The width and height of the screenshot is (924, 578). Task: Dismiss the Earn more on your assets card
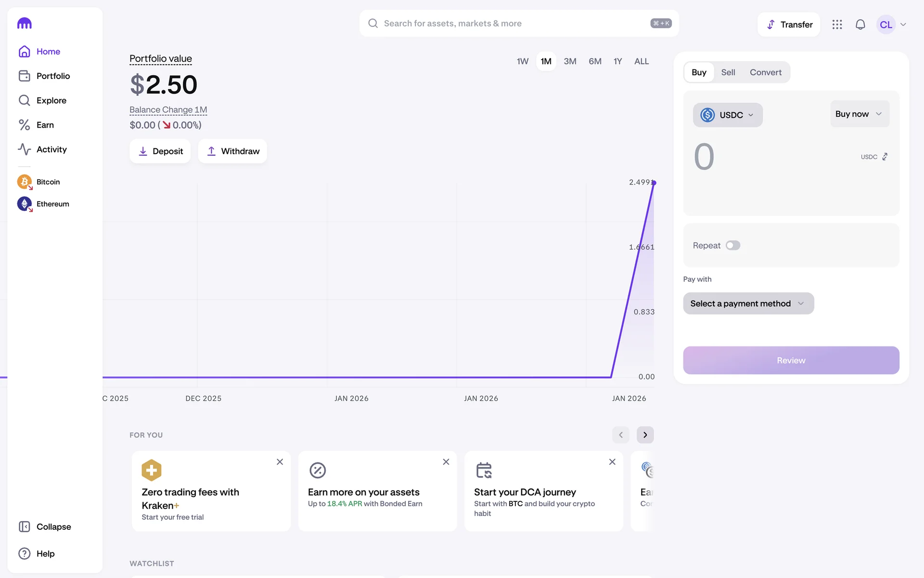coord(446,462)
